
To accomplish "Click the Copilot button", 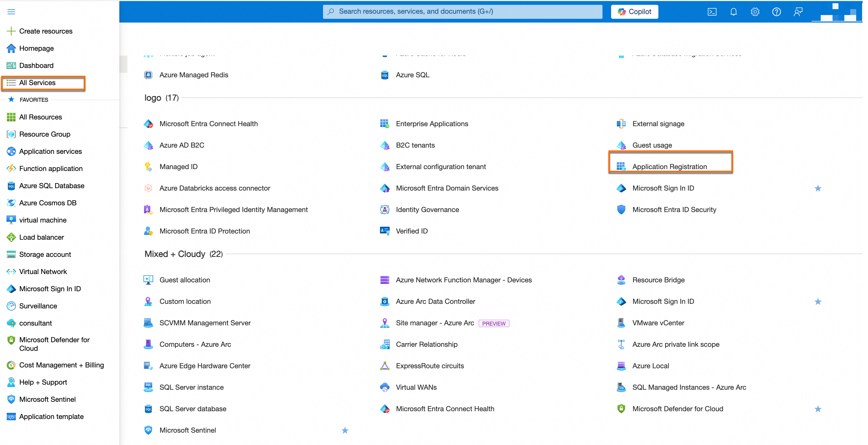I will pyautogui.click(x=634, y=12).
